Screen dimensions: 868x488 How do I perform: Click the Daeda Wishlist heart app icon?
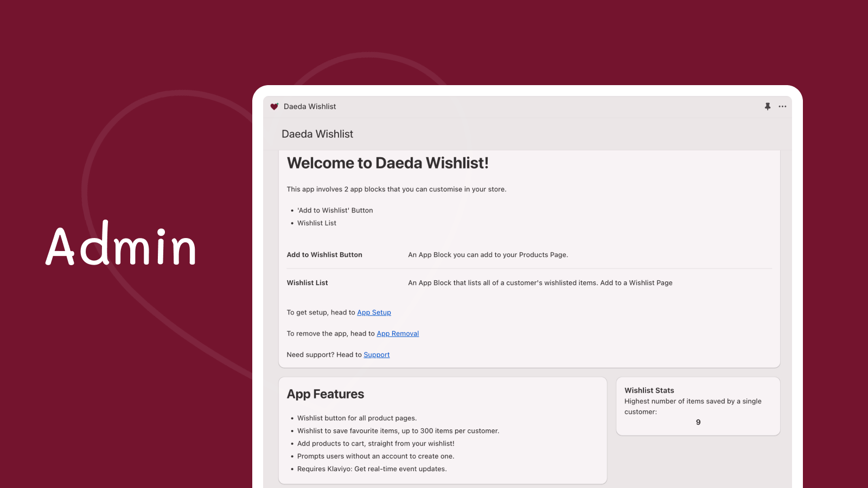coord(275,107)
